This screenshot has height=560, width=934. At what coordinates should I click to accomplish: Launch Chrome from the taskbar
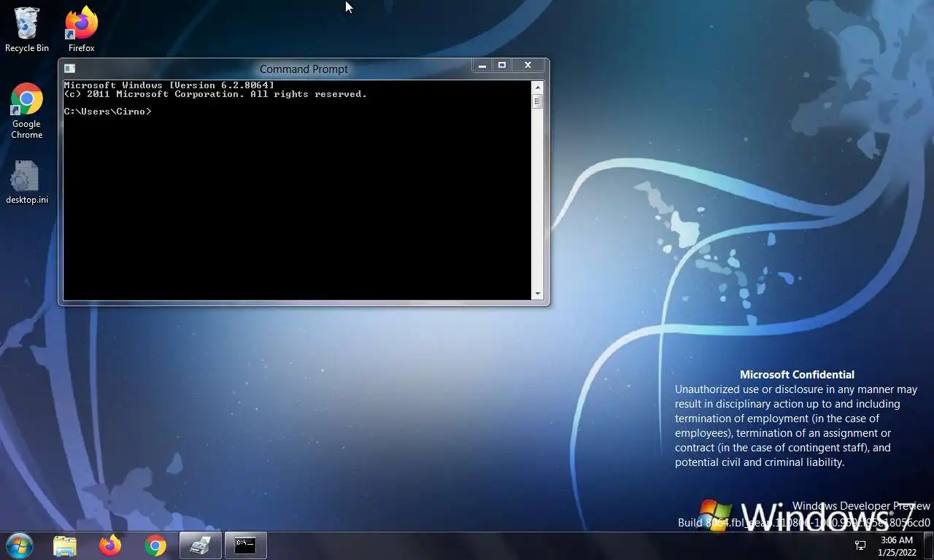coord(155,545)
